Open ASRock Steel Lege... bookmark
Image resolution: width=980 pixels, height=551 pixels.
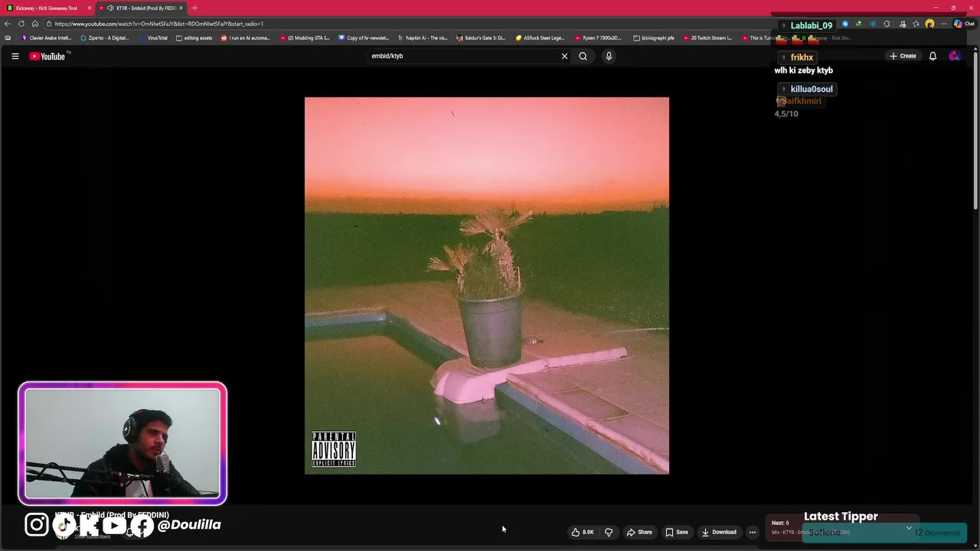[540, 37]
